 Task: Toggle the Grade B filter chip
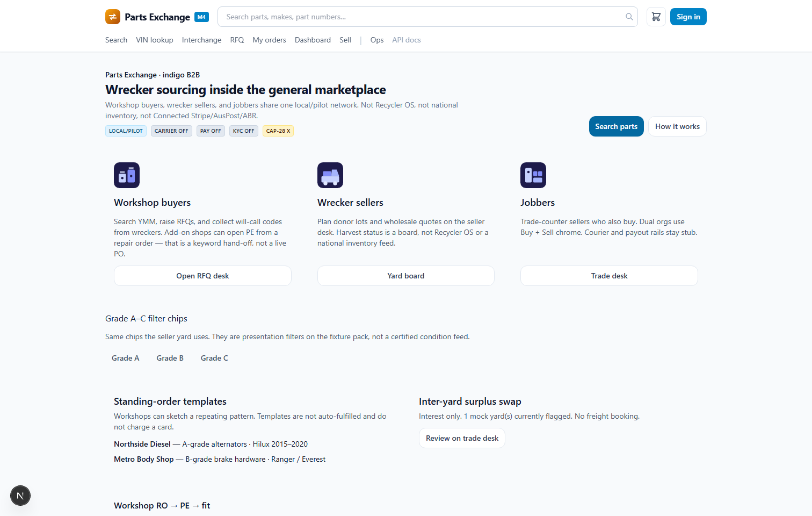coord(170,358)
